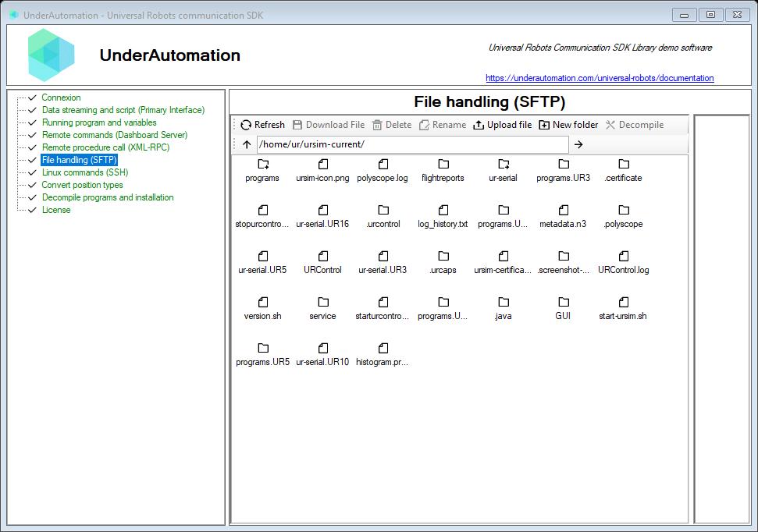Click the Delete trash can button
Screen dimensions: 758x532
[392, 125]
